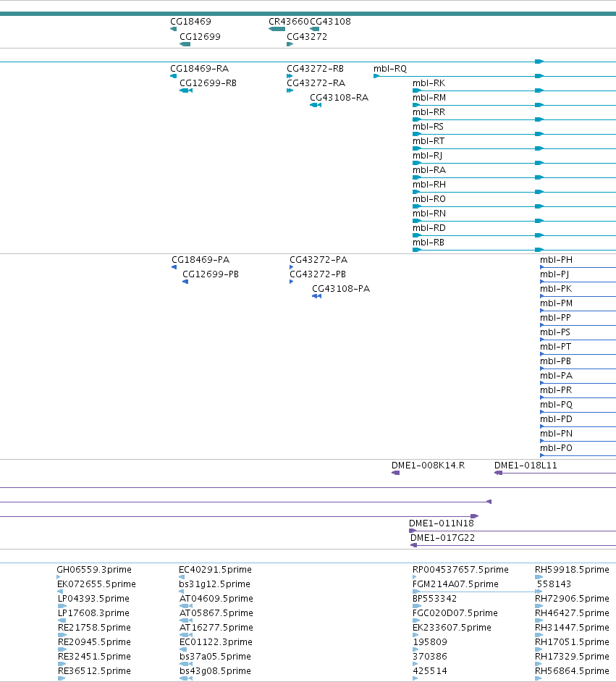Select the mbl-PT protein label
The image size is (616, 682).
pos(555,347)
